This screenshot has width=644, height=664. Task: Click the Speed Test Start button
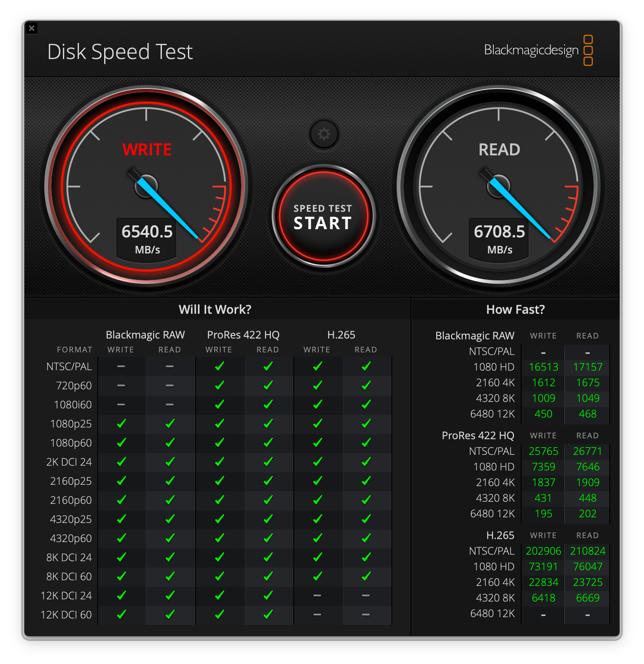tap(323, 216)
